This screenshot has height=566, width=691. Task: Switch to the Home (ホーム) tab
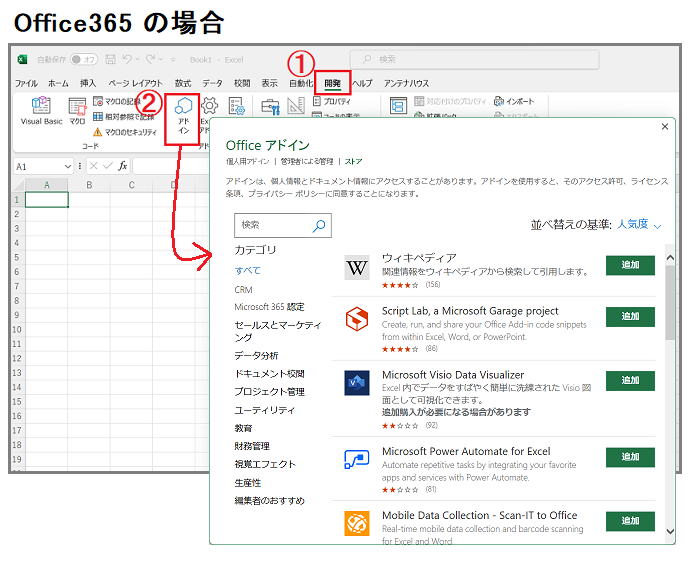58,83
